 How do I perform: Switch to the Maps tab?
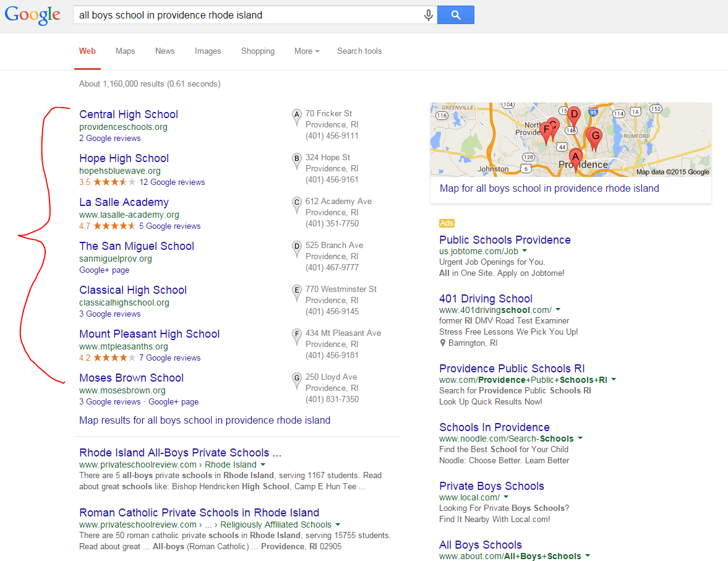pos(126,51)
